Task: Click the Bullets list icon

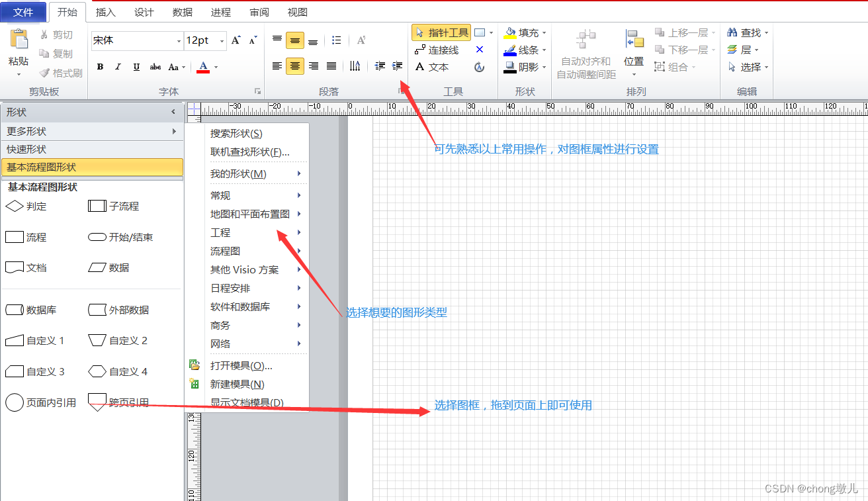Action: click(337, 40)
